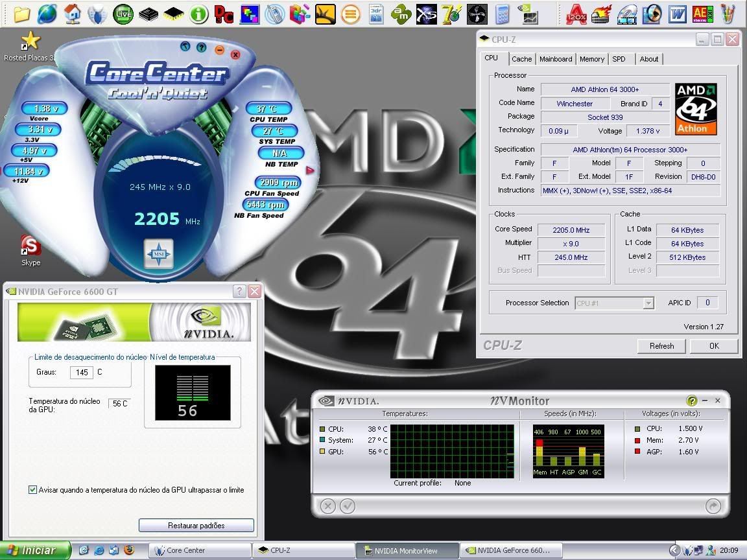Screen dimensions: 747x560
Task: Launch the red D3C icon in top bar
Action: point(224,14)
